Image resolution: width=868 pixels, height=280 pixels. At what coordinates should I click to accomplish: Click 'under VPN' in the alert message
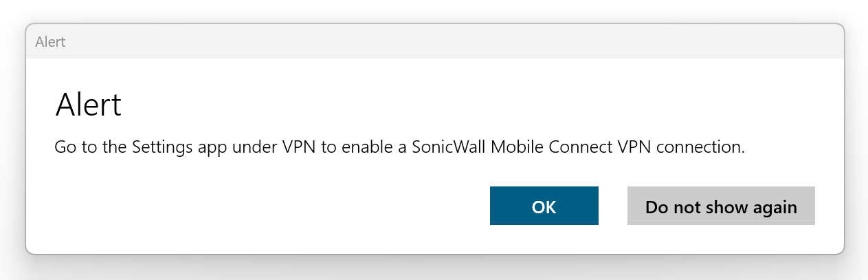click(x=276, y=147)
